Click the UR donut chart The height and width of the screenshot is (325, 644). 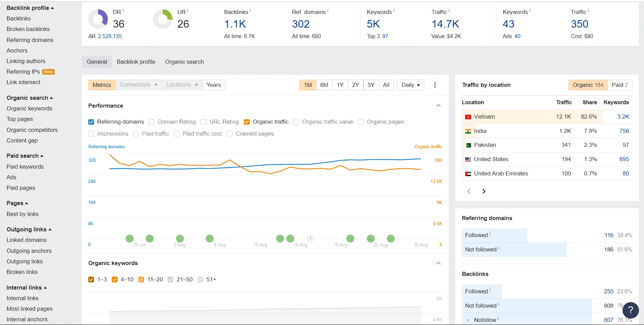click(163, 19)
